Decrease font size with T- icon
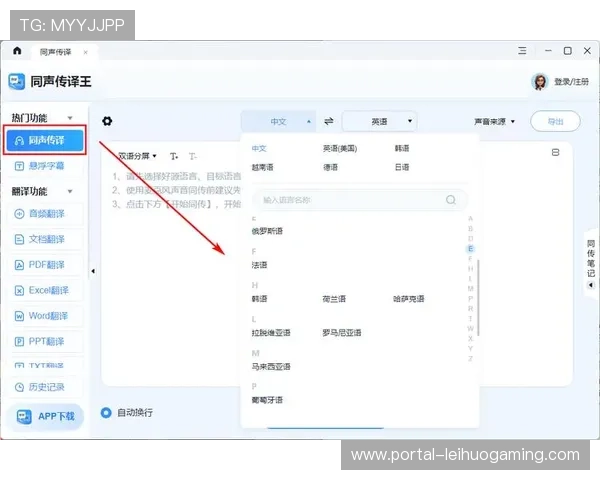Viewport: 600px width, 480px height. pos(193,157)
